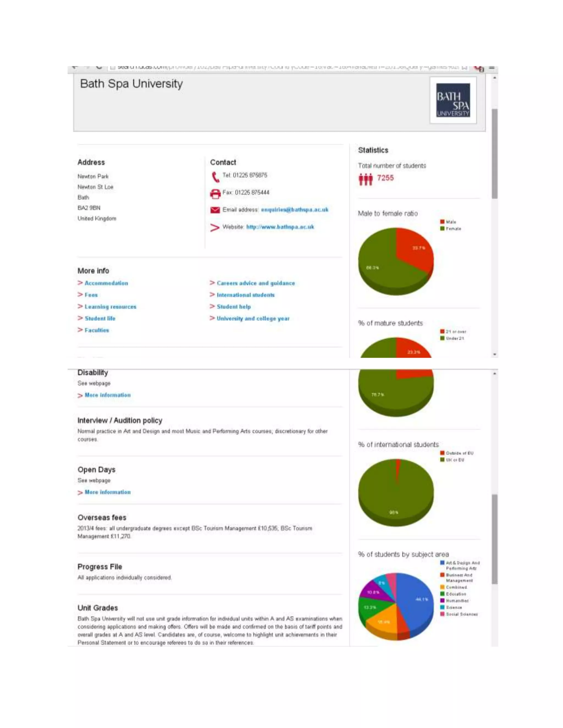563x728 pixels.
Task: Click the browser menu hamburger icon
Action: pos(492,68)
